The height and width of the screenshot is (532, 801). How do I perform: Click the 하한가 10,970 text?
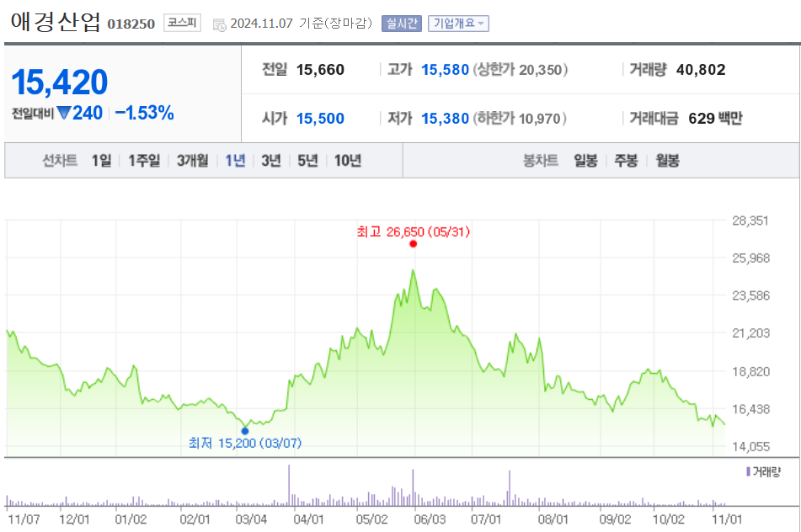coord(520,119)
